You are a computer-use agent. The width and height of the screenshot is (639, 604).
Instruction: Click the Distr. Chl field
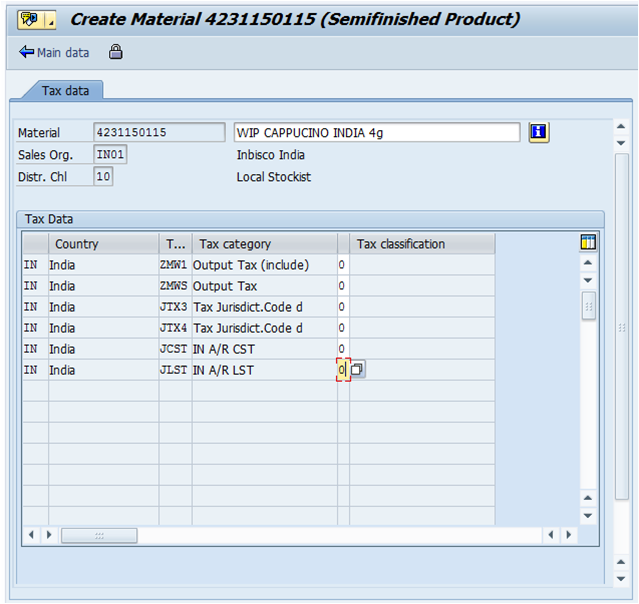pos(103,177)
